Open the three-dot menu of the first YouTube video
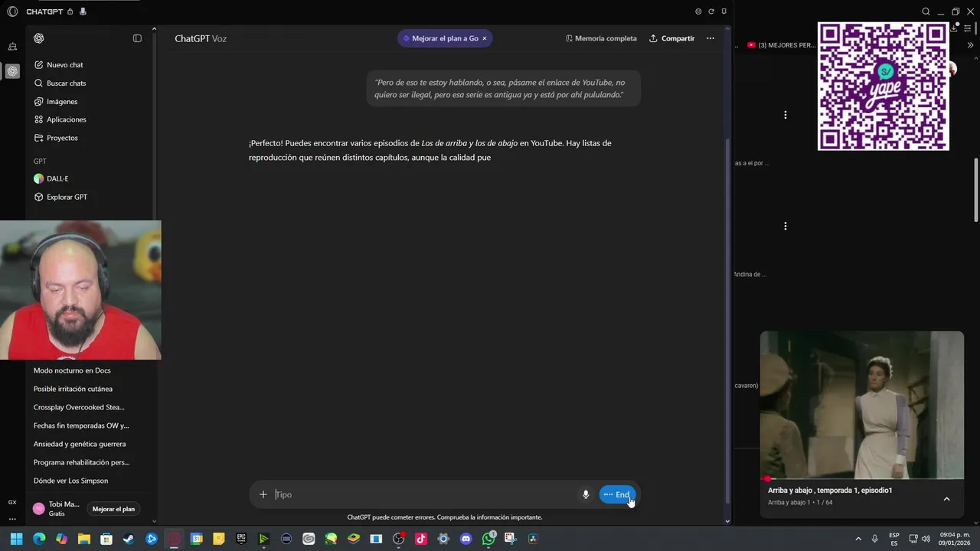980x551 pixels. [785, 115]
